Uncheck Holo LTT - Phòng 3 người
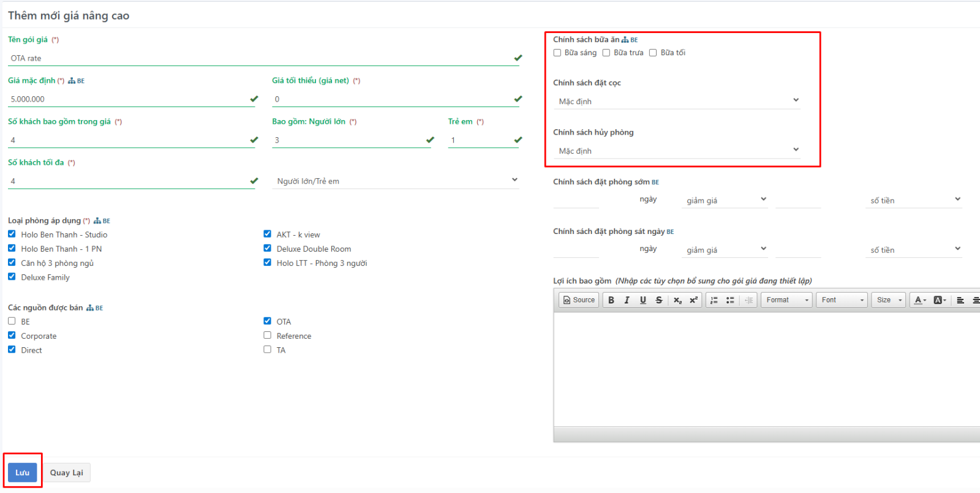Image resolution: width=980 pixels, height=493 pixels. pos(267,262)
